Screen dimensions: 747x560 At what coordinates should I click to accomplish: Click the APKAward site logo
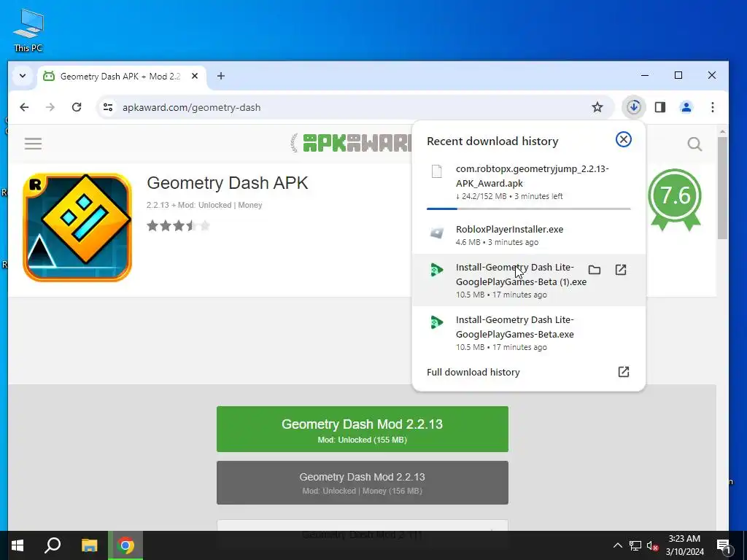click(x=352, y=142)
